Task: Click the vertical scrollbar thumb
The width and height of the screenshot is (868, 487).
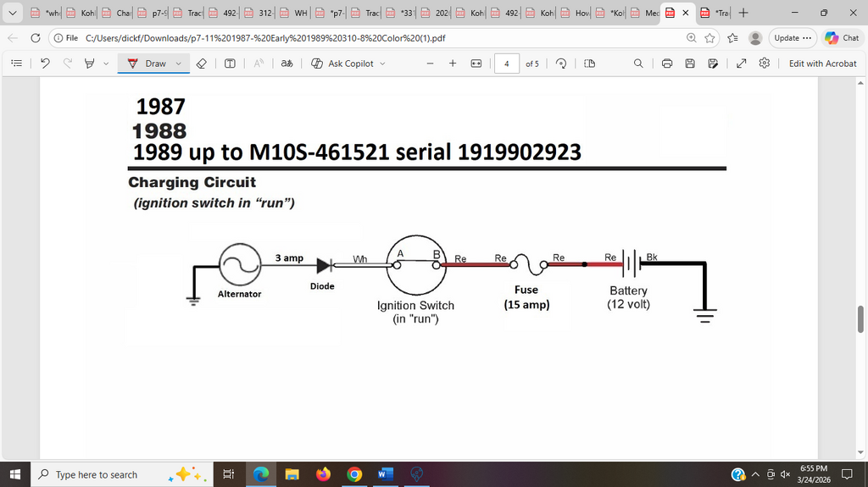Action: (861, 318)
